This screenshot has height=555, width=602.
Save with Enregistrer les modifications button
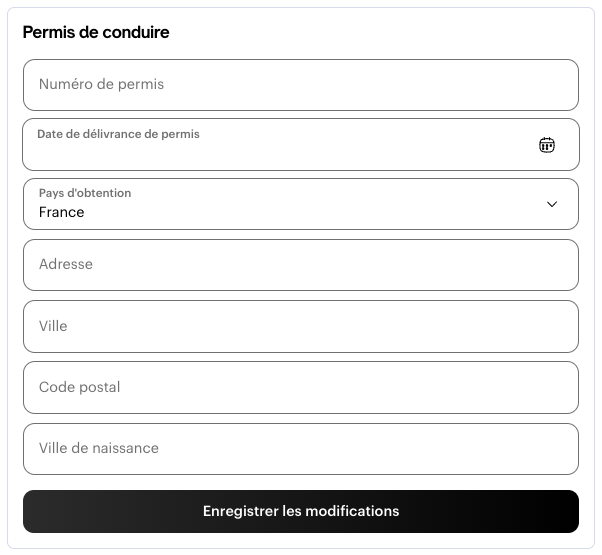point(301,511)
